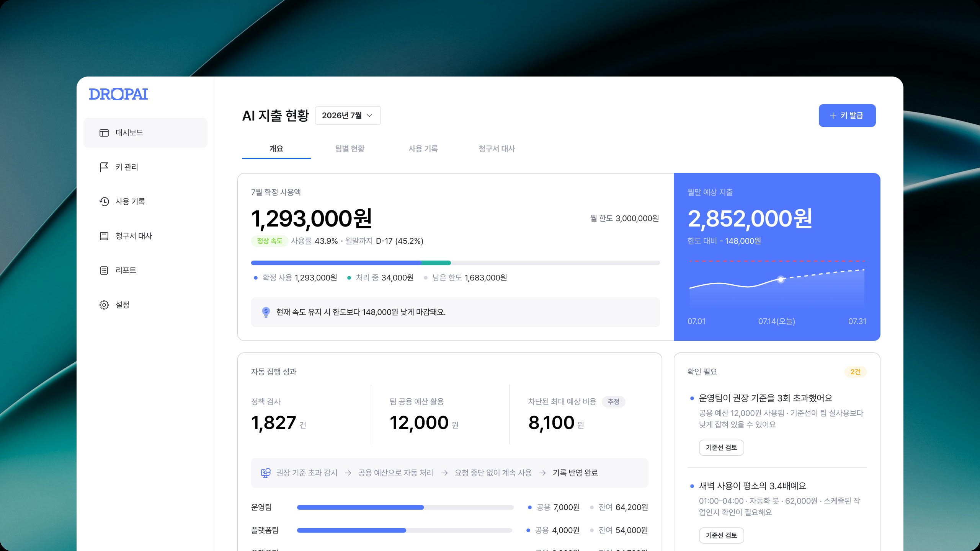The height and width of the screenshot is (551, 980).
Task: Select the 개요 tab
Action: pos(276,149)
